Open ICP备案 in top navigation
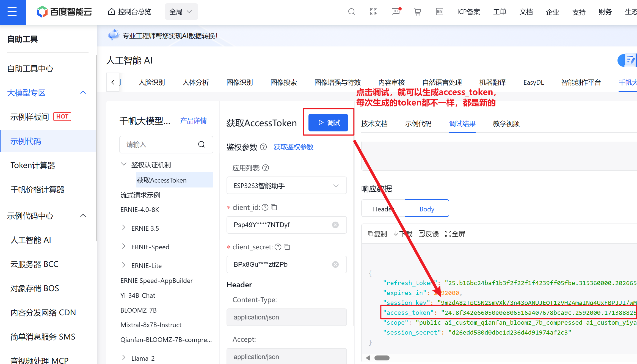The width and height of the screenshot is (637, 364). [x=468, y=12]
